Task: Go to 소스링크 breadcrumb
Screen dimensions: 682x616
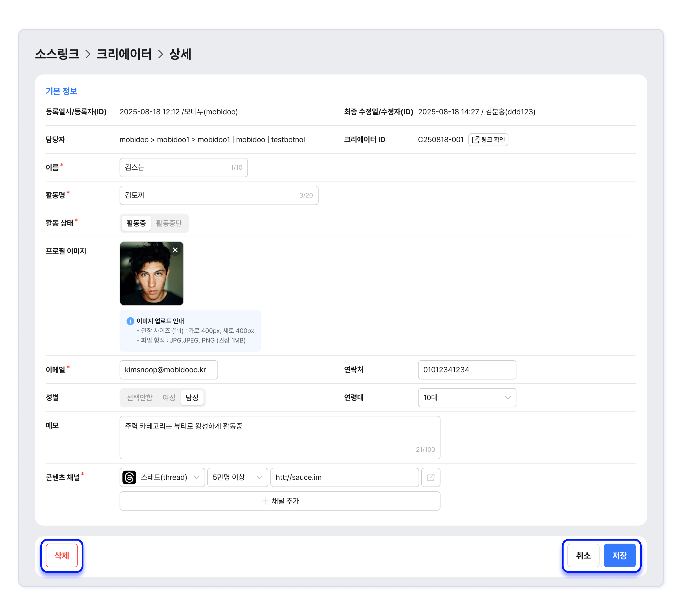Action: click(x=57, y=54)
